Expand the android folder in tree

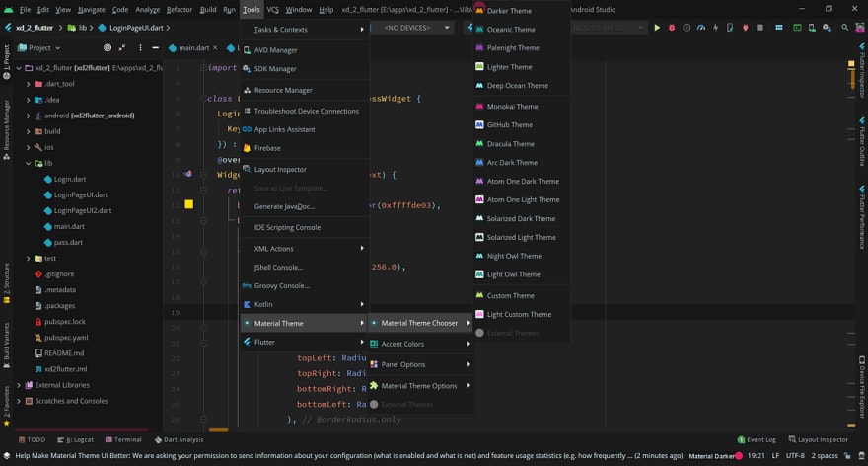coord(29,116)
